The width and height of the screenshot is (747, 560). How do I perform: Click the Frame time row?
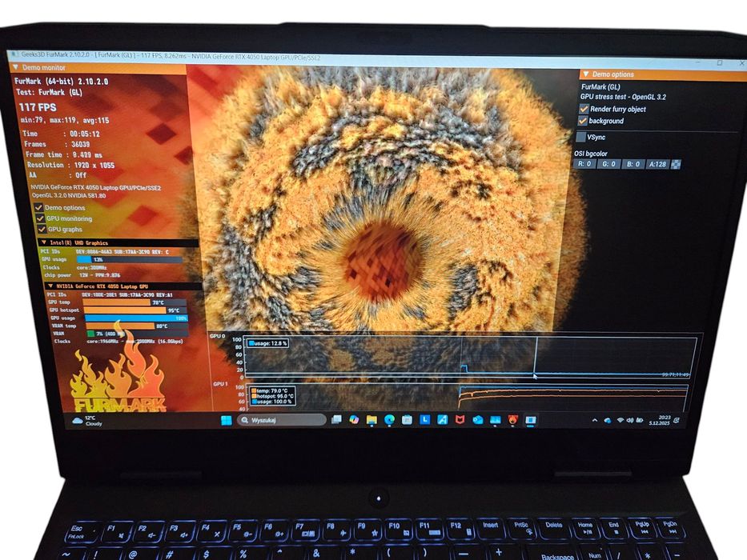(x=64, y=154)
